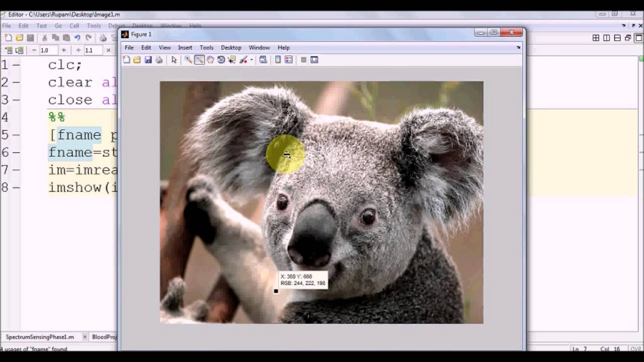Screen dimensions: 644x362
Task: Save figure icon in Figure 1 toolbar
Action: pyautogui.click(x=148, y=60)
